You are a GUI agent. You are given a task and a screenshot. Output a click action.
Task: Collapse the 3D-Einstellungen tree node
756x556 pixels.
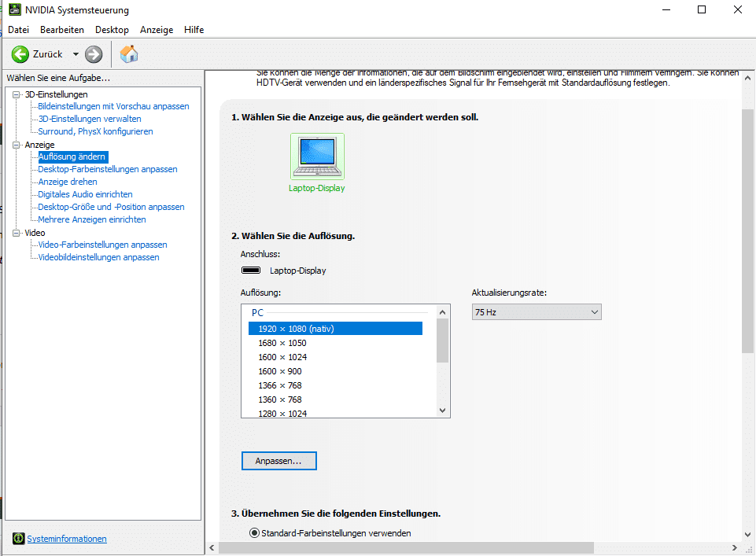pos(16,94)
